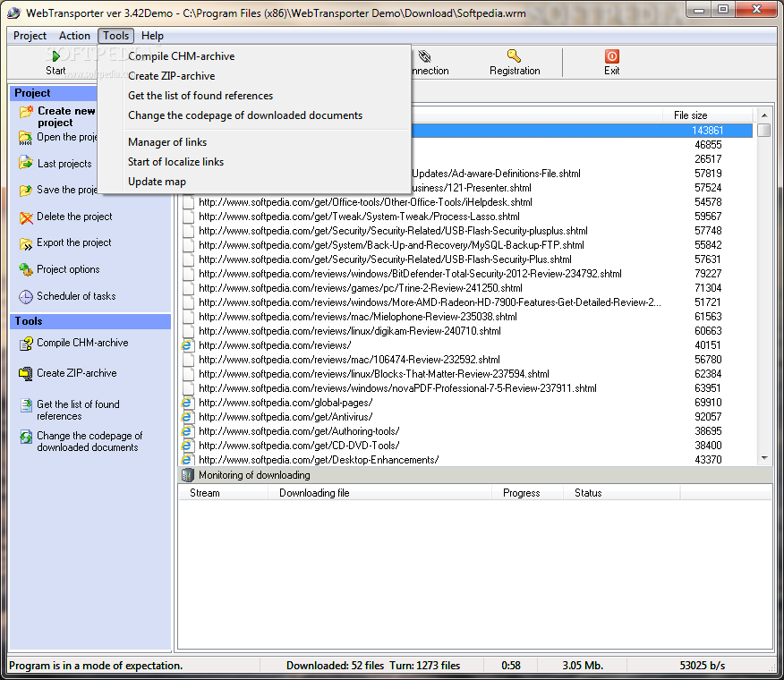Click the Registration key icon

point(514,55)
